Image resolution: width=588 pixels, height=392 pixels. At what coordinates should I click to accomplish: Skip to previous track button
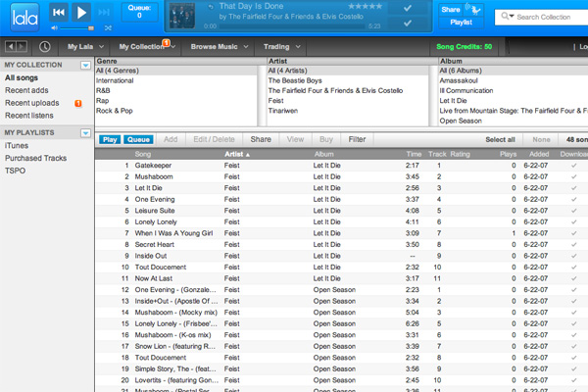59,13
